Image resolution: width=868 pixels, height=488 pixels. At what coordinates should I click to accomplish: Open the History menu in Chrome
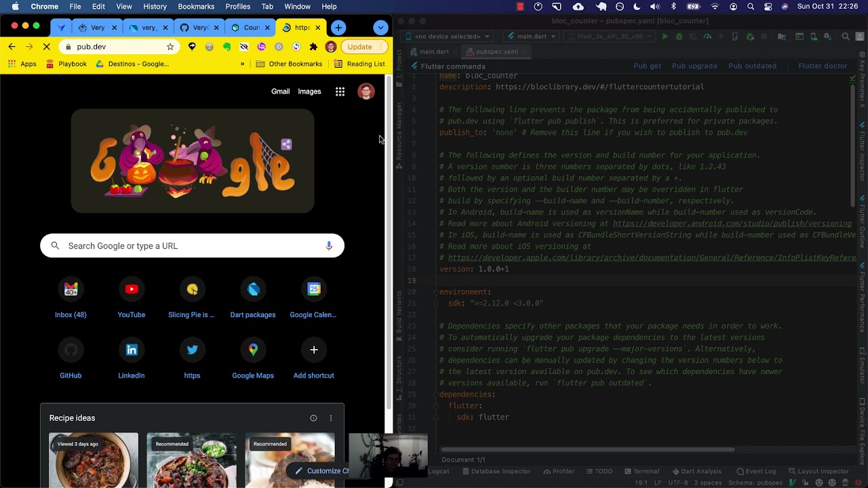[x=155, y=6]
